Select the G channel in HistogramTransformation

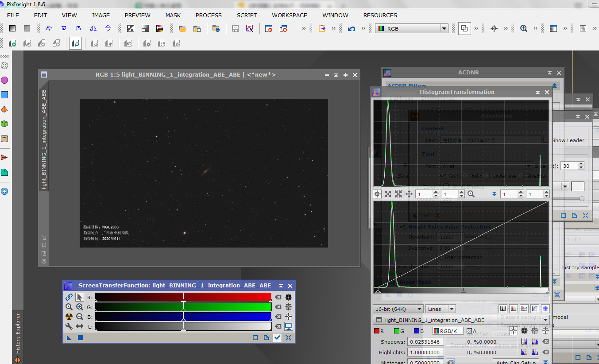(x=399, y=331)
